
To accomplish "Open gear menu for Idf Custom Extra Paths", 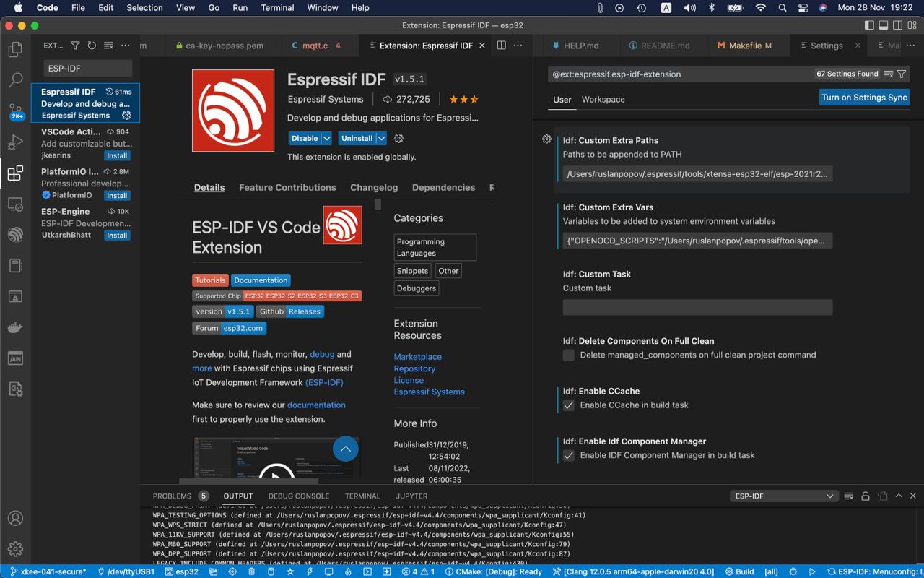I will 546,139.
